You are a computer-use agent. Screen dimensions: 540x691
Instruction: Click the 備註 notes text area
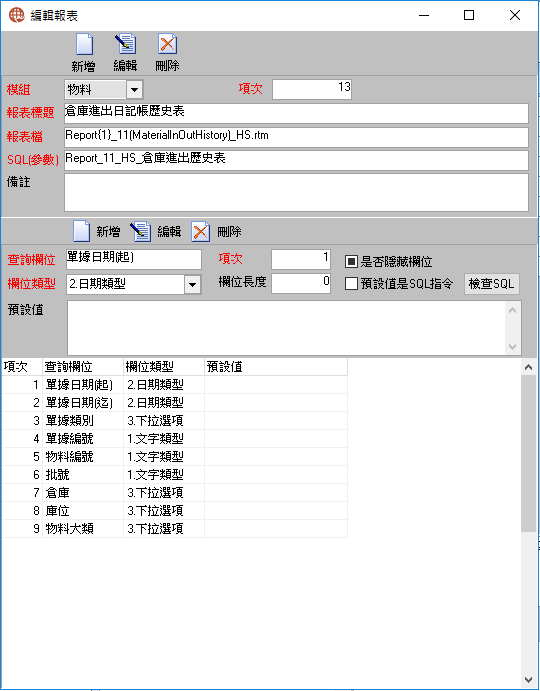(x=296, y=193)
